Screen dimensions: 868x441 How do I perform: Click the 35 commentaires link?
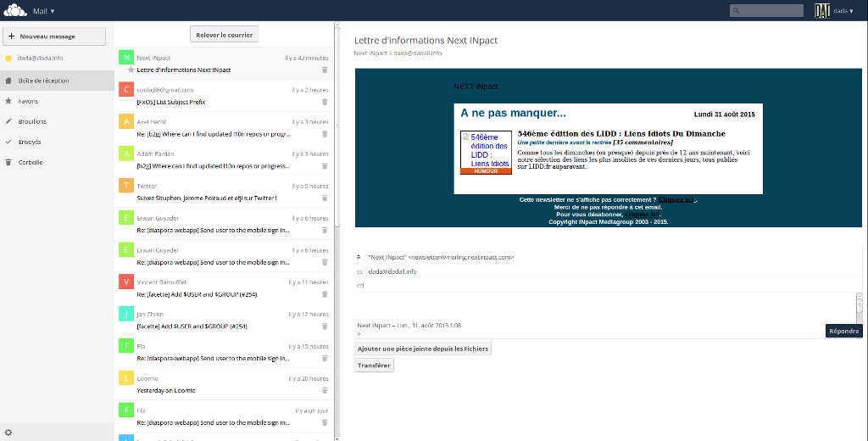point(643,142)
